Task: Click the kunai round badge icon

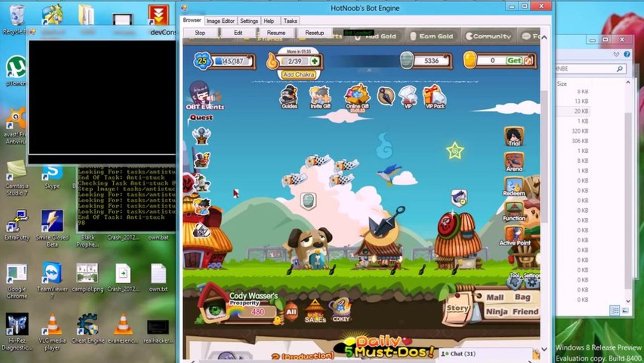Action: 386,96
